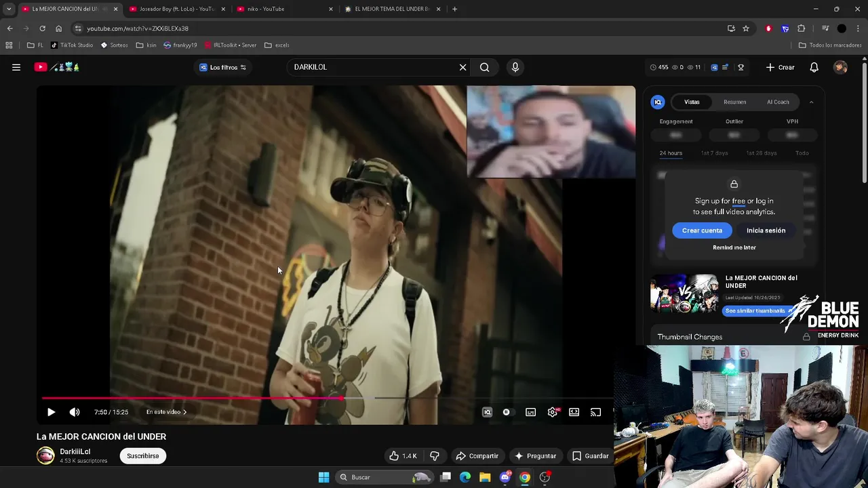Reload the page
This screenshot has width=868, height=488.
coord(42,28)
